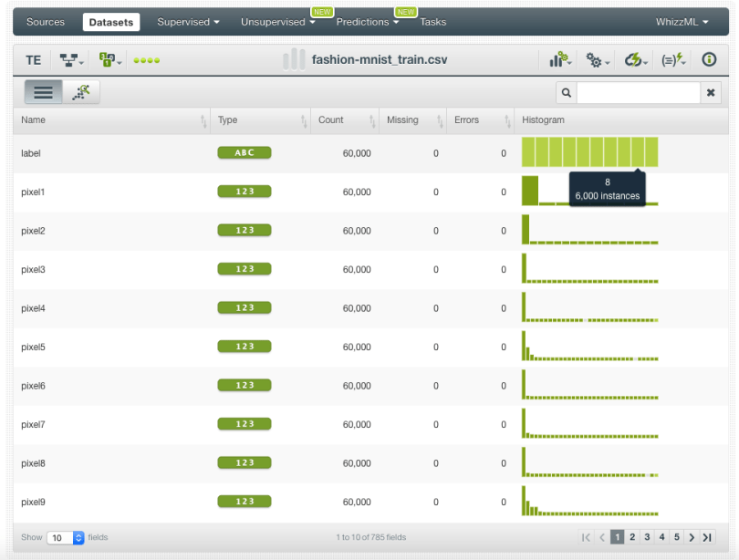Open the sources tree icon menu
The image size is (739, 560).
(71, 60)
